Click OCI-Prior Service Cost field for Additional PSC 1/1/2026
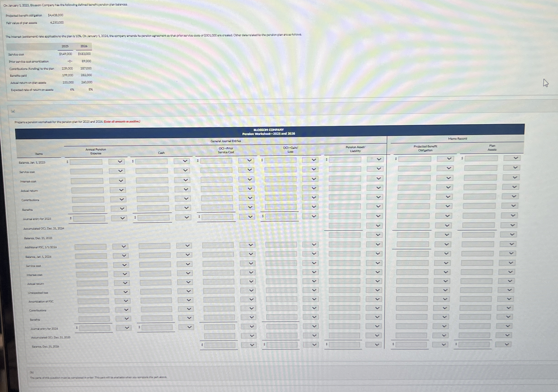 tap(218, 245)
